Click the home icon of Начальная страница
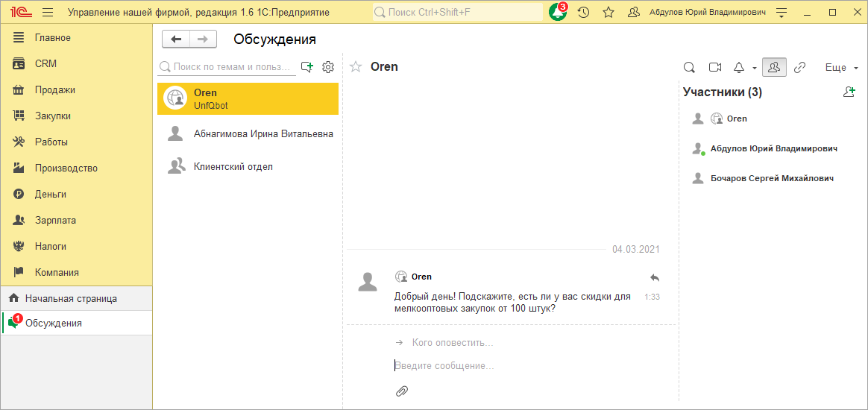This screenshot has height=410, width=868. click(14, 298)
